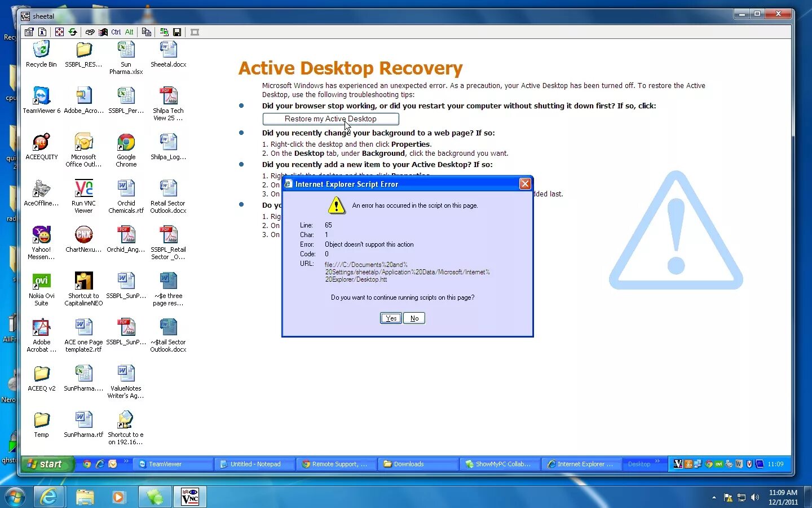This screenshot has height=508, width=812.
Task: Click VNC file transfer (copy) icon
Action: [147, 32]
